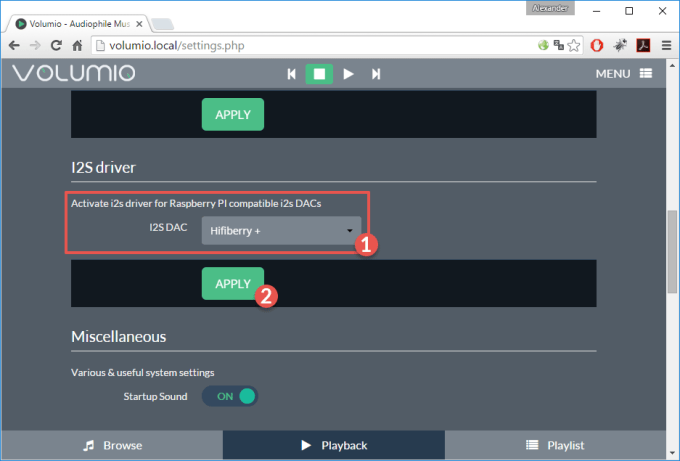The image size is (680, 461).
Task: Maximize the browser window
Action: pos(629,11)
